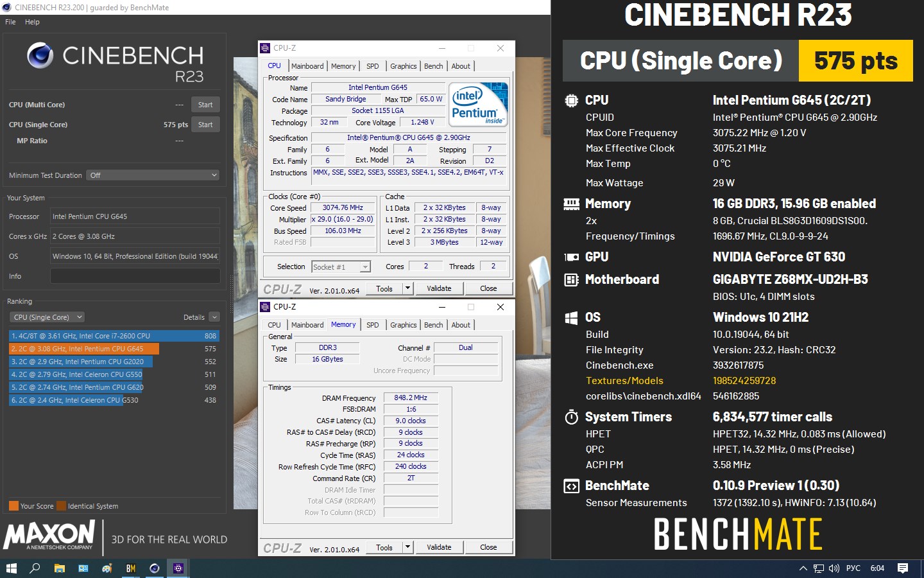The height and width of the screenshot is (578, 924).
Task: Open the notification center icon
Action: coord(903,568)
